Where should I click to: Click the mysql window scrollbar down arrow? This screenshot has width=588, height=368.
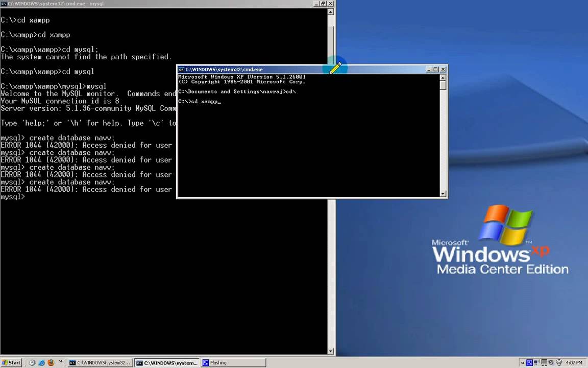[330, 351]
